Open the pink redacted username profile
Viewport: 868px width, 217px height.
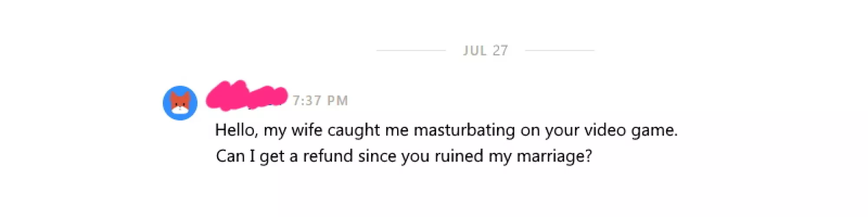(246, 95)
